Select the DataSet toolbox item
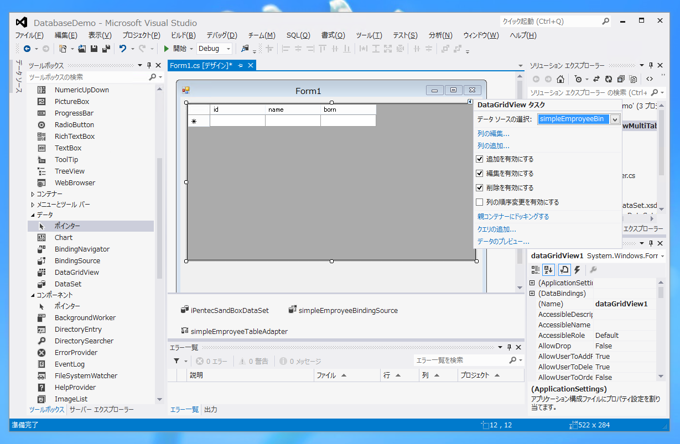This screenshot has width=680, height=444. pyautogui.click(x=68, y=284)
